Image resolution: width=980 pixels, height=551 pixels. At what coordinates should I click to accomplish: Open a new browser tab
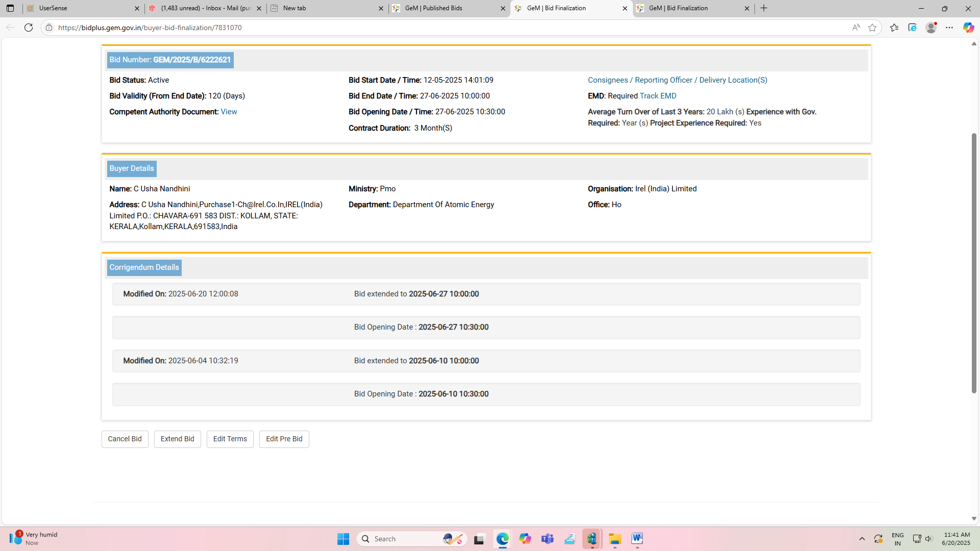764,8
